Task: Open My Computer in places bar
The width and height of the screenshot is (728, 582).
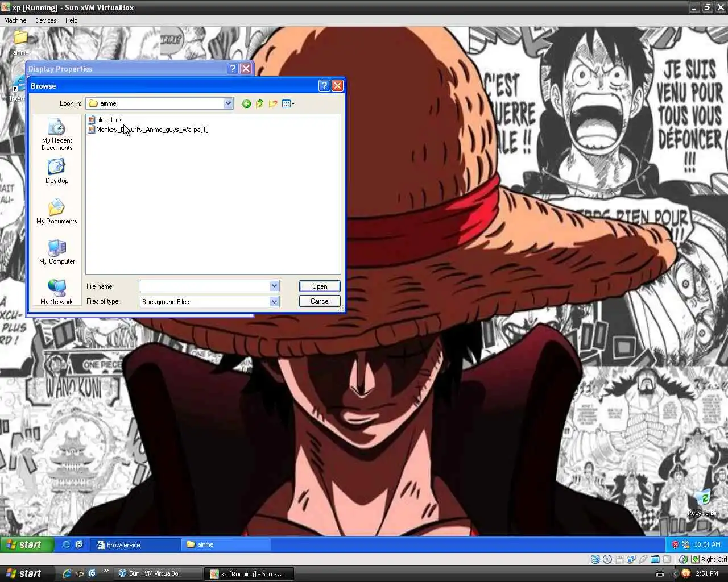Action: (x=57, y=252)
